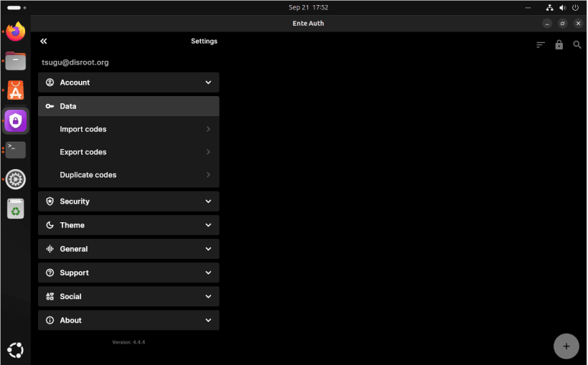Open the clock showing Sep 21 17:52
This screenshot has height=365, width=588.
(308, 7)
